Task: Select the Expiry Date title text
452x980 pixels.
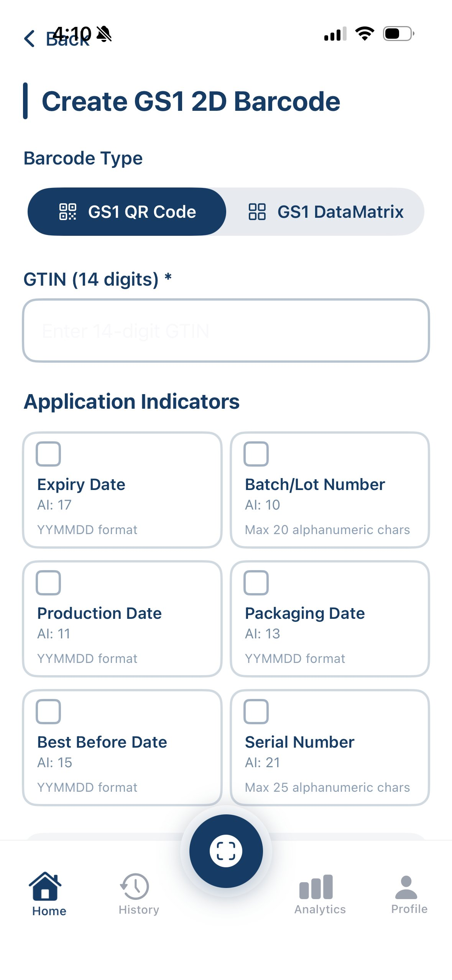Action: point(81,485)
